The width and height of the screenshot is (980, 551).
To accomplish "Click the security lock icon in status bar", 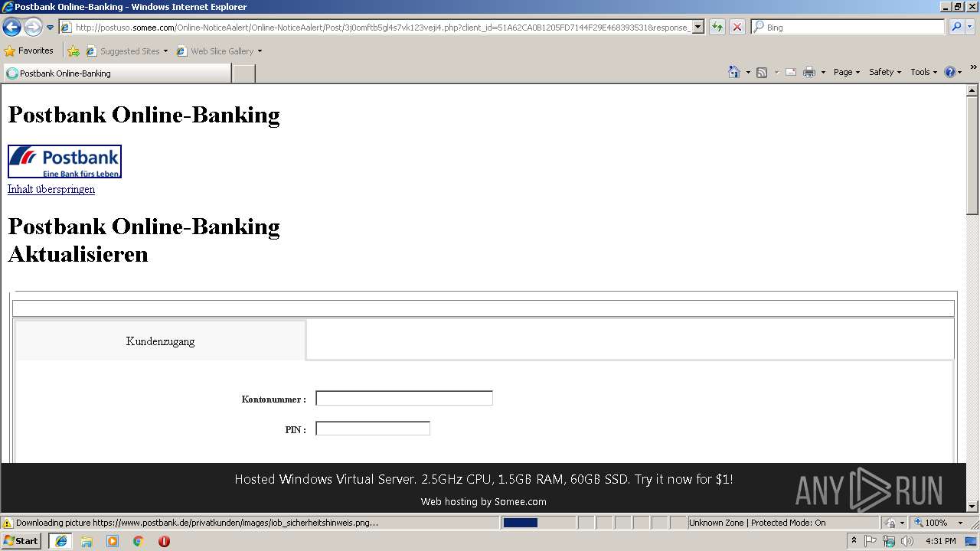I will tap(891, 523).
